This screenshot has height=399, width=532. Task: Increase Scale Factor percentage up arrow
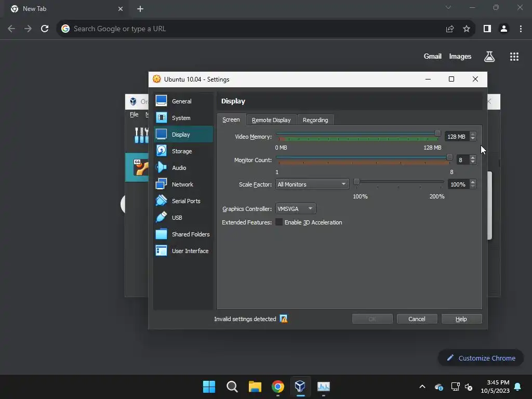tap(473, 182)
